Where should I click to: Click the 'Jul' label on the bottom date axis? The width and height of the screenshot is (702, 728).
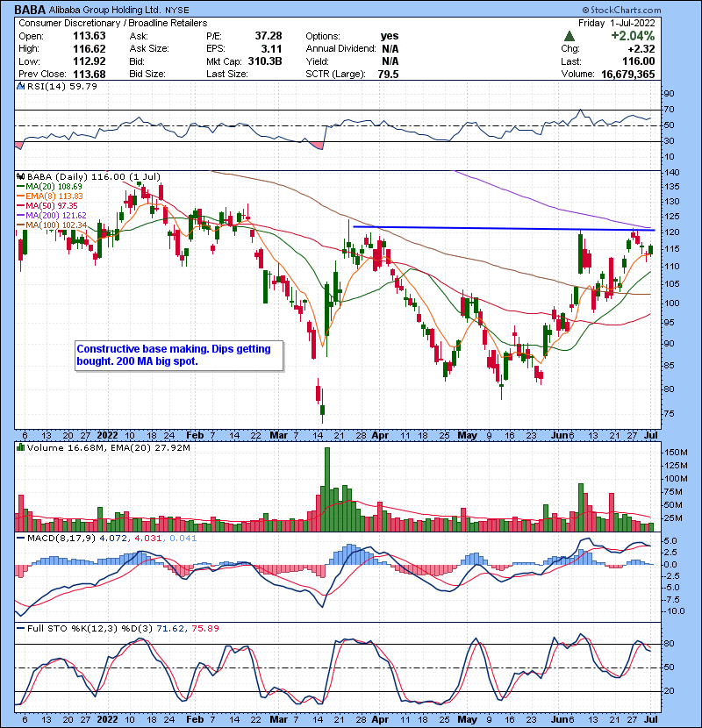tap(651, 718)
